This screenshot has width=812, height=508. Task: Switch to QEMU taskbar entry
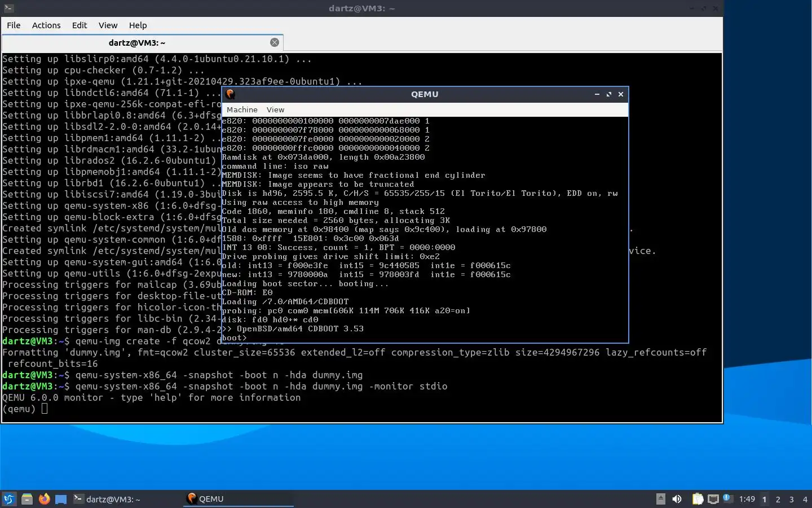(x=239, y=499)
